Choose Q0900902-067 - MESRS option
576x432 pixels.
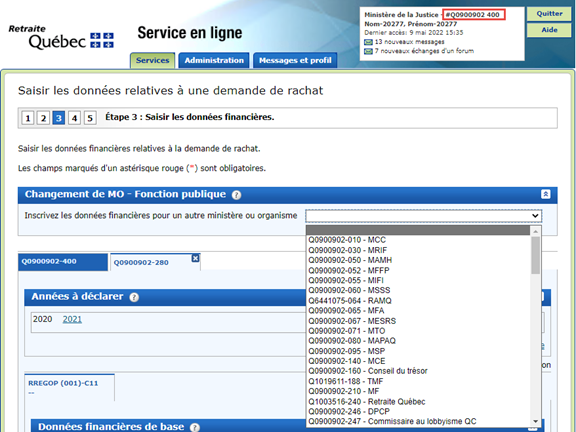tap(418, 321)
